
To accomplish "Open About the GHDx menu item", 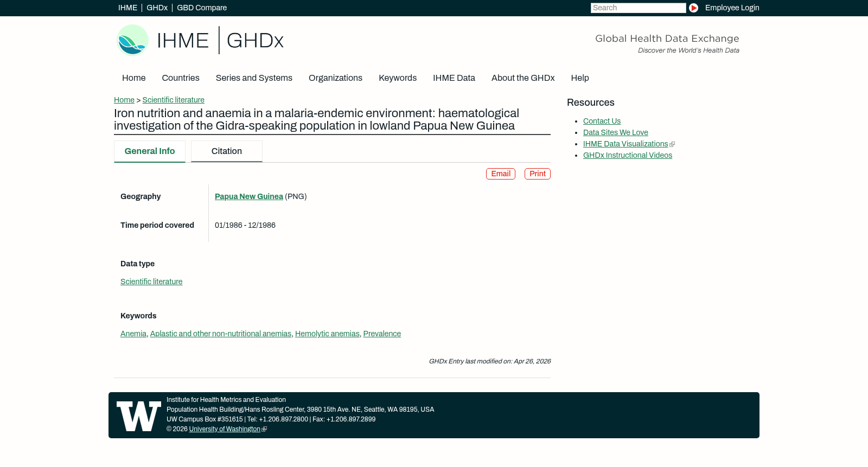I will tap(523, 78).
